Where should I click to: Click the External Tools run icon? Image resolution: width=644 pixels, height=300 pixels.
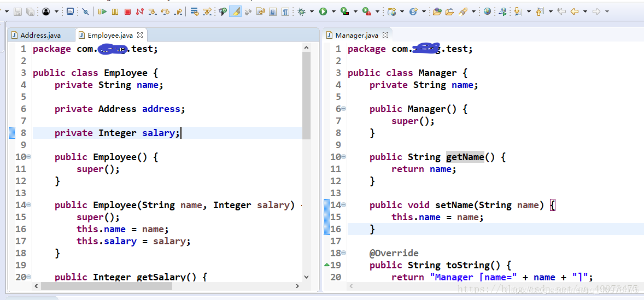point(367,12)
